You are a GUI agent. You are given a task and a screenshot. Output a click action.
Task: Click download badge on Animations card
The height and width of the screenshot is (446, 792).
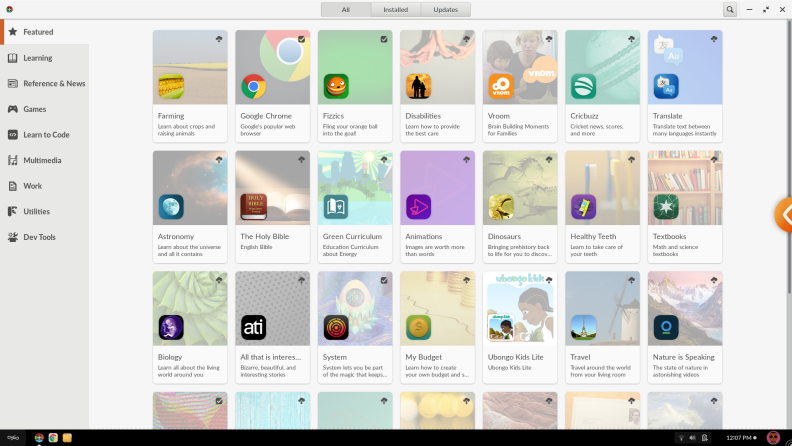point(466,160)
